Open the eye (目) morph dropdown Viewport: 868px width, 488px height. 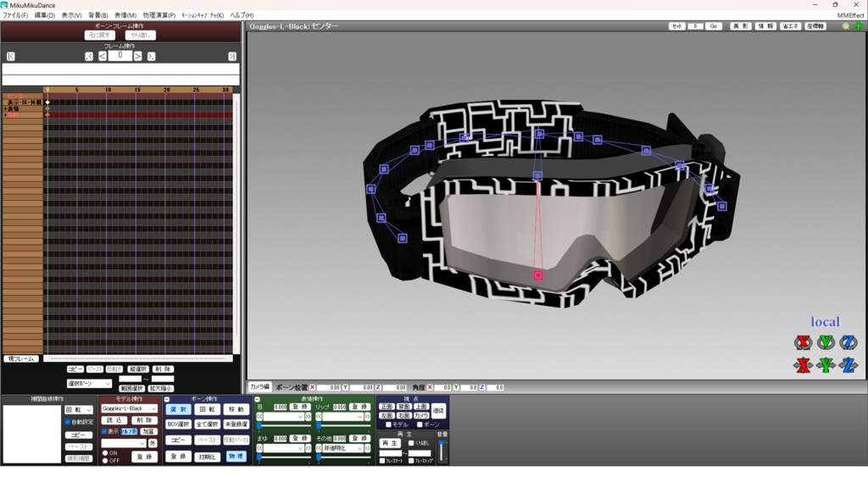coord(283,417)
